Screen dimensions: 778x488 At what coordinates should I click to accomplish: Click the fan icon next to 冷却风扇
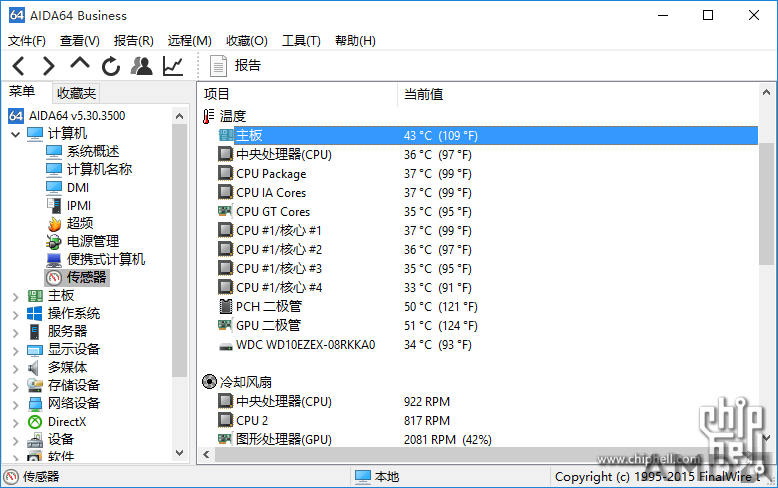pyautogui.click(x=209, y=382)
